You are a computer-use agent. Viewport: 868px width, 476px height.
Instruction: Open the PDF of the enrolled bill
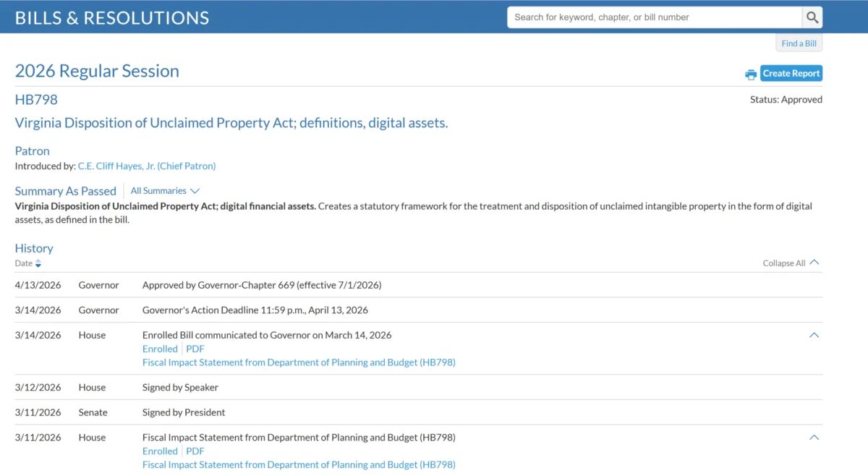[x=195, y=348]
